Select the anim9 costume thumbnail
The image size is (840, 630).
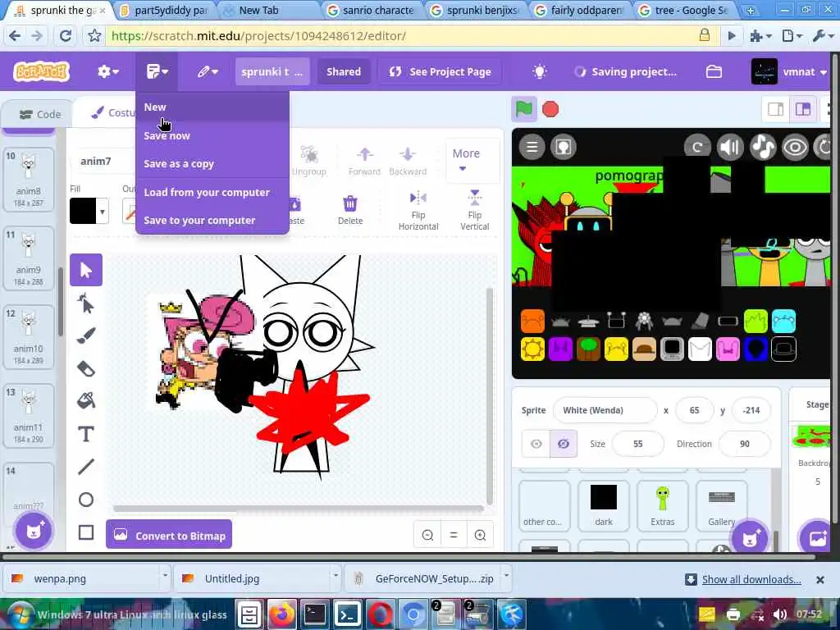click(29, 258)
